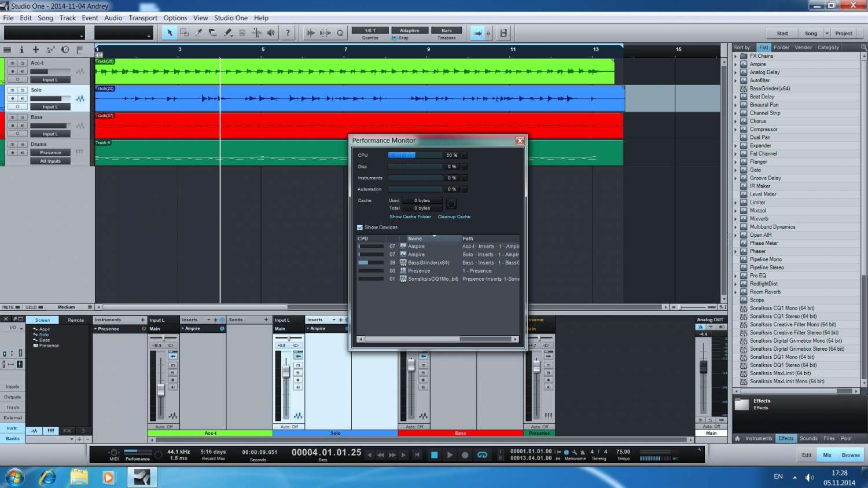
Task: Select the Paint (pencil) tool
Action: tap(227, 33)
